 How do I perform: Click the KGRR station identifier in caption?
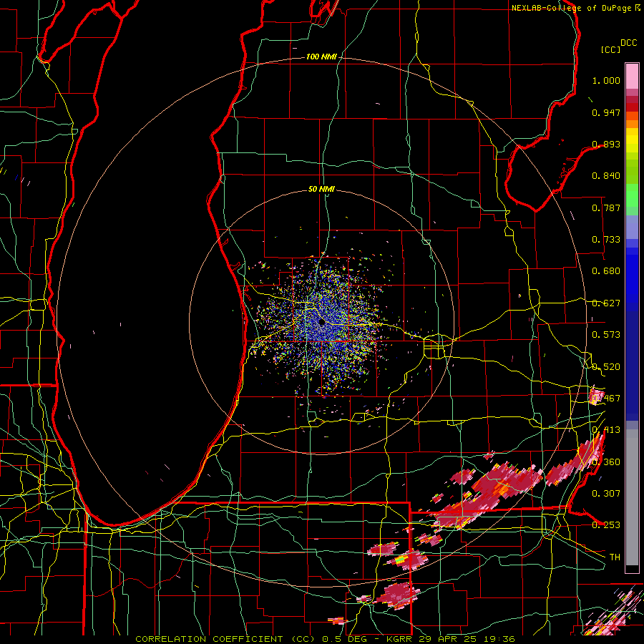tap(399, 639)
